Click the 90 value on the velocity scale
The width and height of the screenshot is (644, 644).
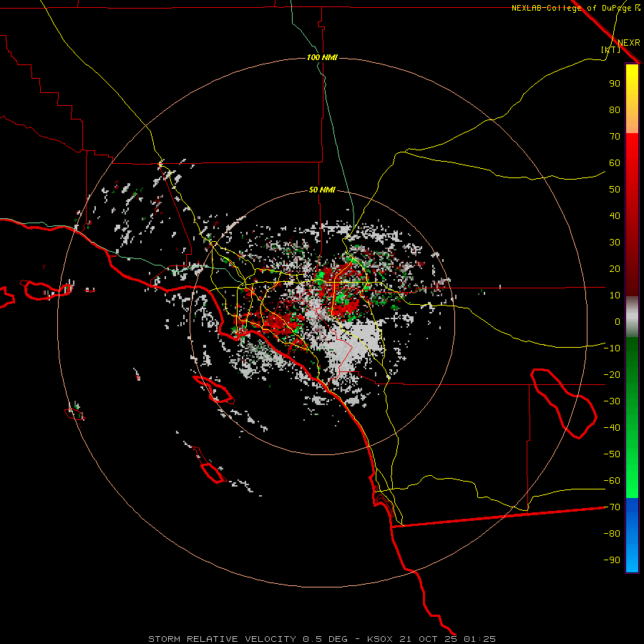point(615,84)
